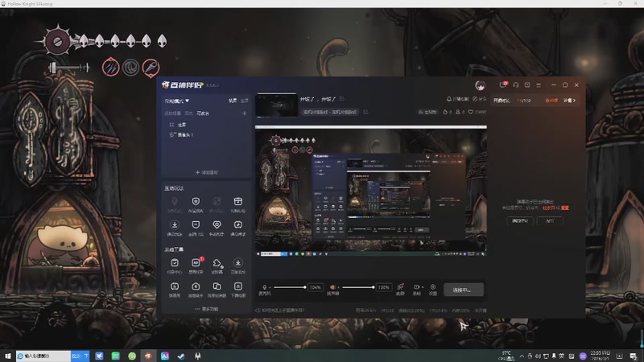This screenshot has height=362, width=644.
Task: Click the user avatar in title bar
Action: pyautogui.click(x=480, y=85)
